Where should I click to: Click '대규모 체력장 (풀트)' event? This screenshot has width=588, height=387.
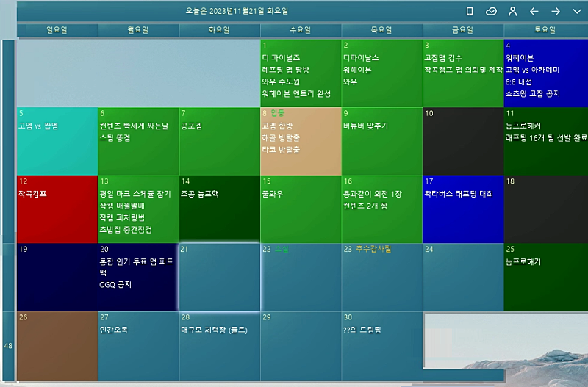[214, 330]
